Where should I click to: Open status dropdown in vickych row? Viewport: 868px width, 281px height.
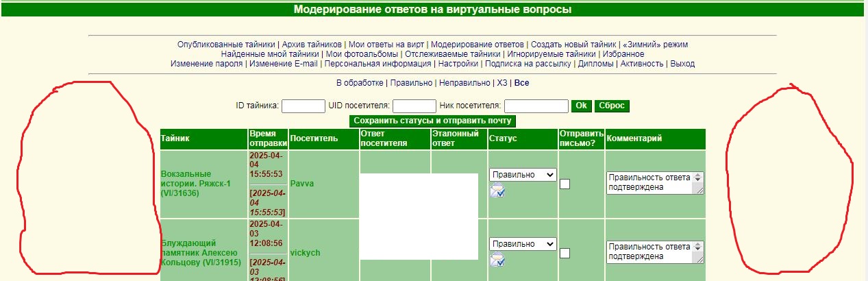coord(523,244)
